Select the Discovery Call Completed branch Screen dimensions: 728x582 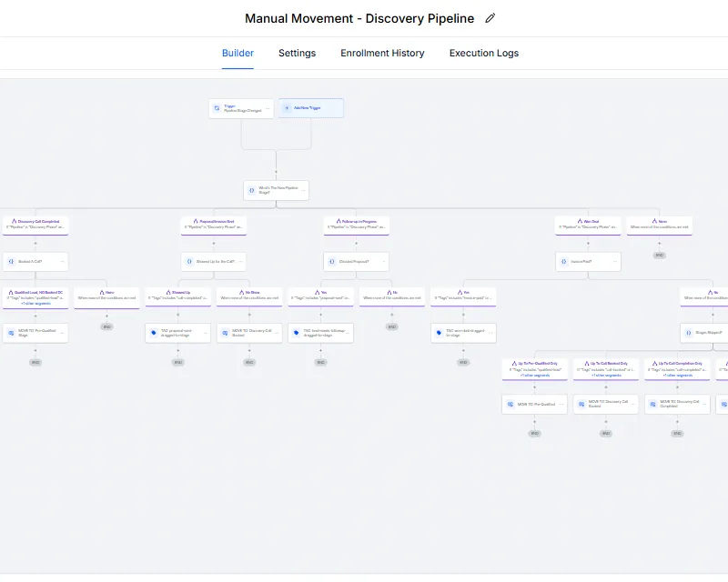point(35,226)
